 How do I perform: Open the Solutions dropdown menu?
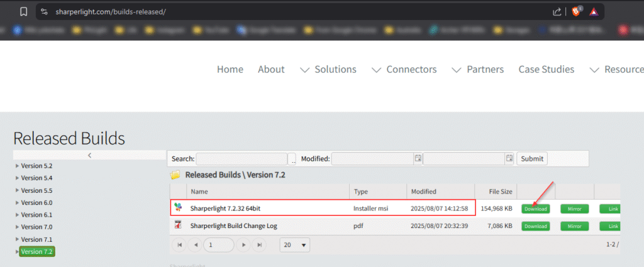point(328,69)
